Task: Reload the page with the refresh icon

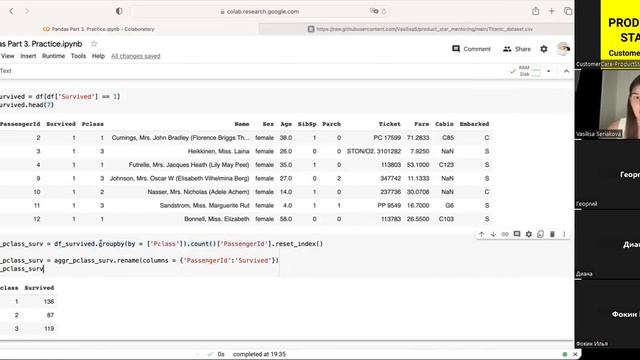Action: (x=384, y=11)
